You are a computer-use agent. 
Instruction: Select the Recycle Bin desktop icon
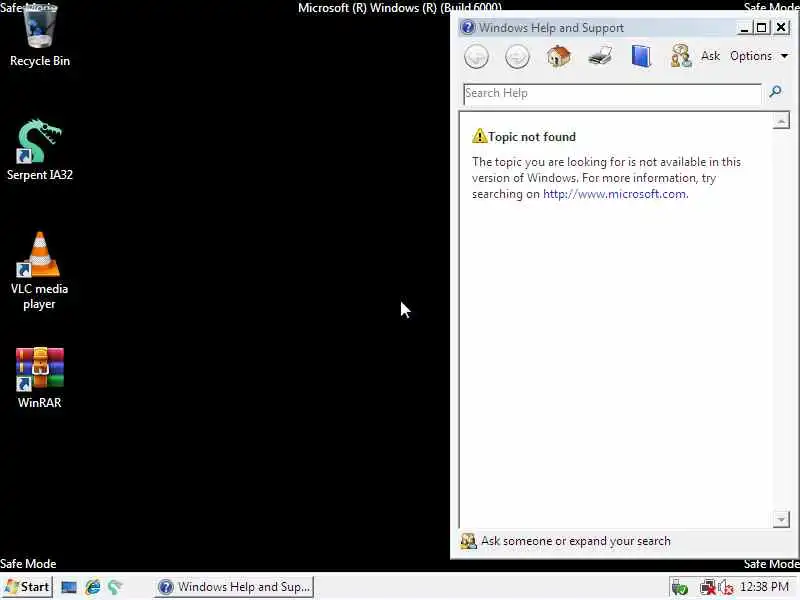pyautogui.click(x=40, y=36)
